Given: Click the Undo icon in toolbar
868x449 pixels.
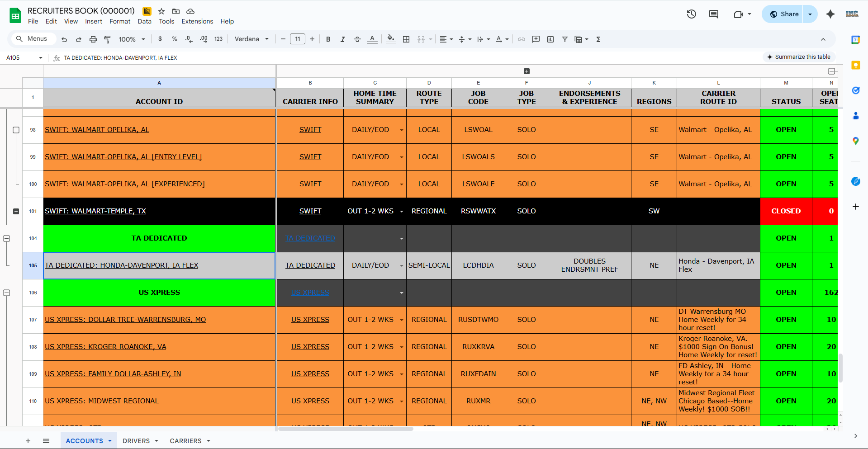Looking at the screenshot, I should pos(64,39).
